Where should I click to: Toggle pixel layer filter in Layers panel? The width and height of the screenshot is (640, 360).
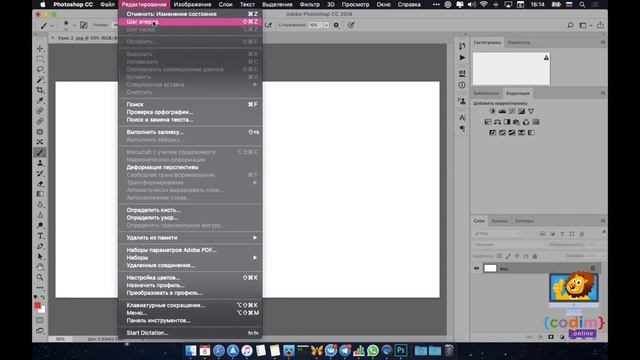click(x=542, y=234)
